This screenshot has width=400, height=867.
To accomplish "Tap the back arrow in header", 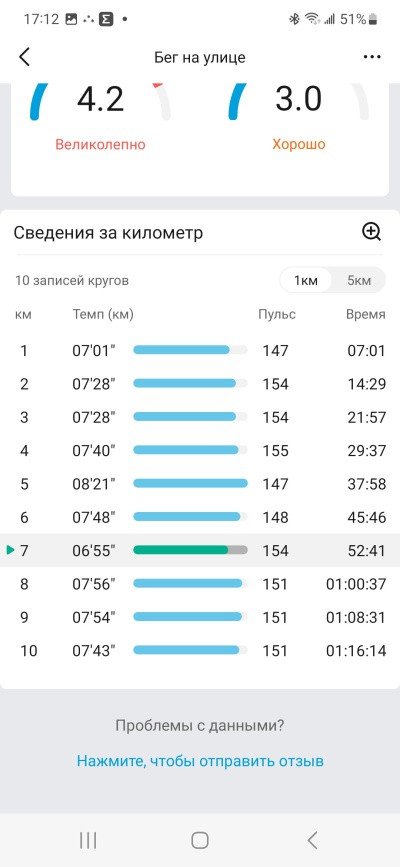I will click(x=24, y=57).
